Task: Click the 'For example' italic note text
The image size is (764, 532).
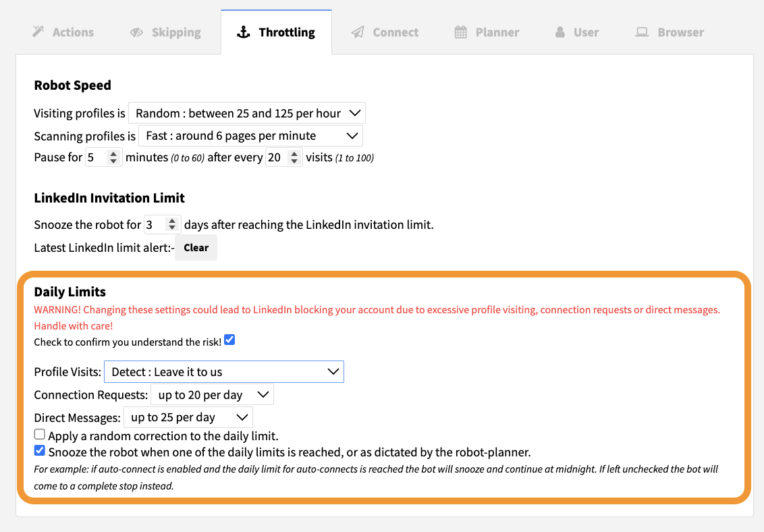Action: pyautogui.click(x=376, y=477)
